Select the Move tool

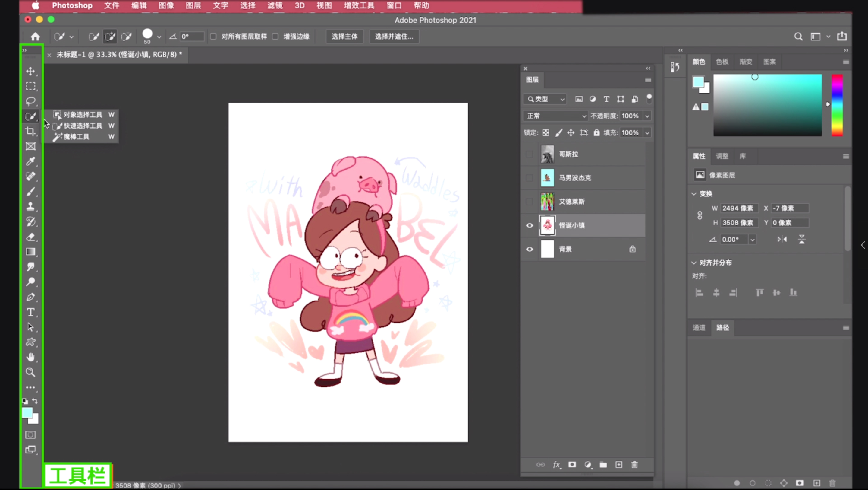31,71
